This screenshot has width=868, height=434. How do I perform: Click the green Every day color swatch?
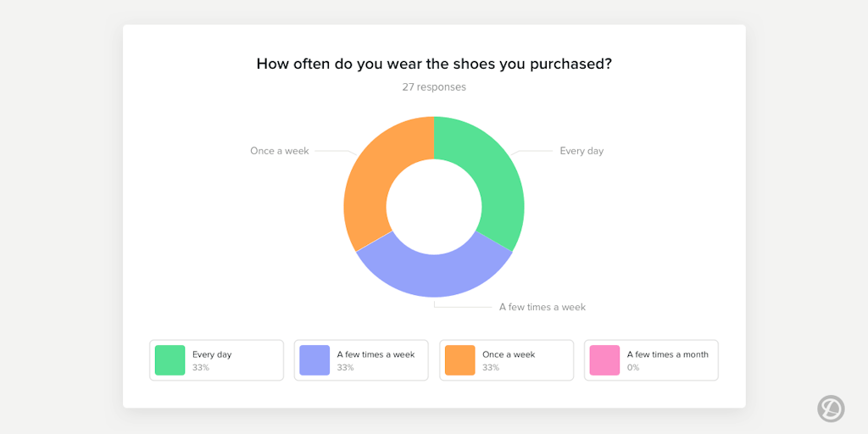point(170,360)
